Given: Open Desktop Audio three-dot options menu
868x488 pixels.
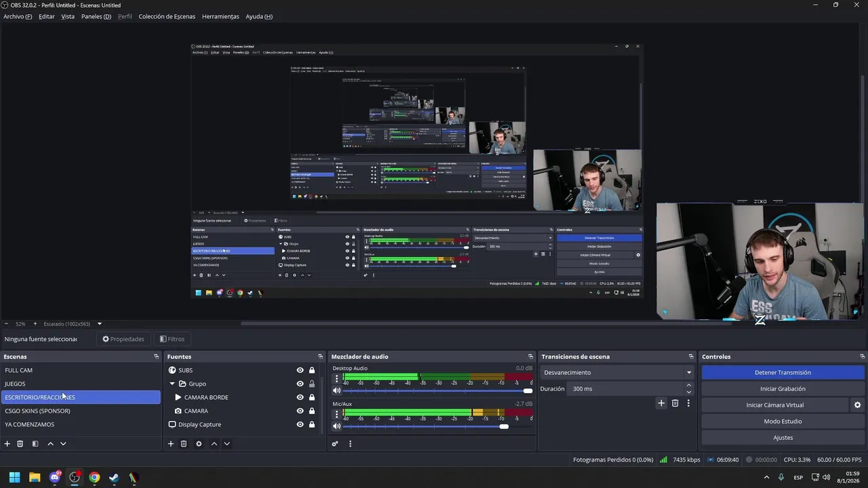Looking at the screenshot, I should point(336,378).
